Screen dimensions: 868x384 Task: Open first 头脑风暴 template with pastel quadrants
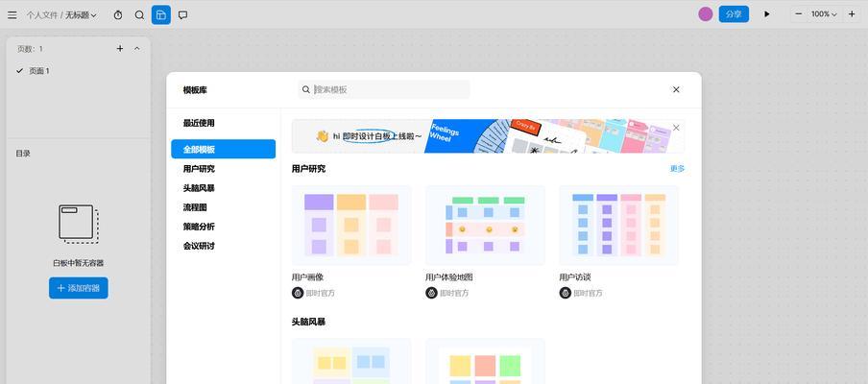pyautogui.click(x=351, y=361)
